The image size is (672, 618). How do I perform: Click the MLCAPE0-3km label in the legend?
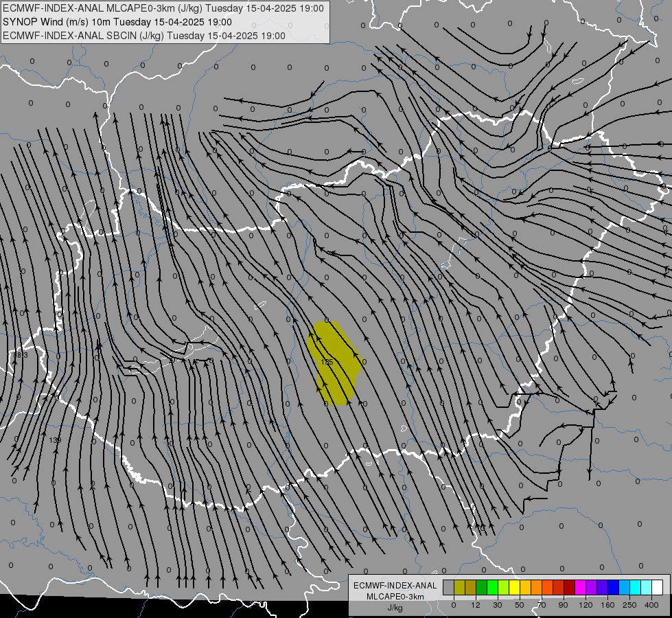click(x=395, y=597)
